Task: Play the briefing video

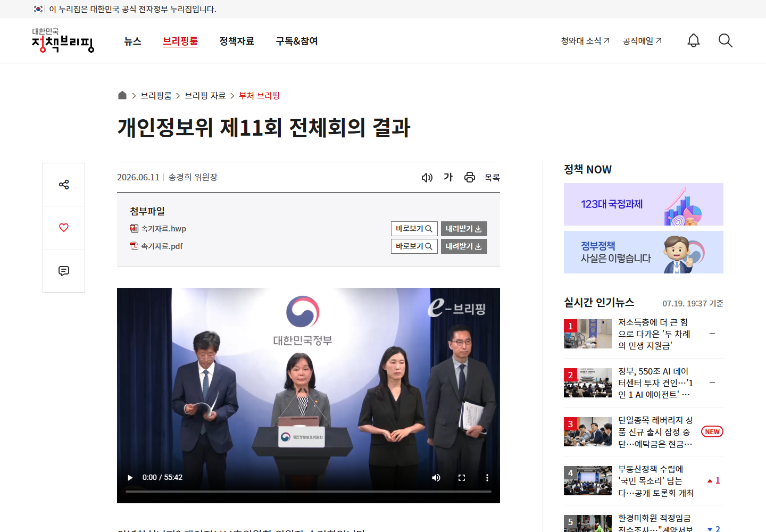Action: click(x=130, y=477)
